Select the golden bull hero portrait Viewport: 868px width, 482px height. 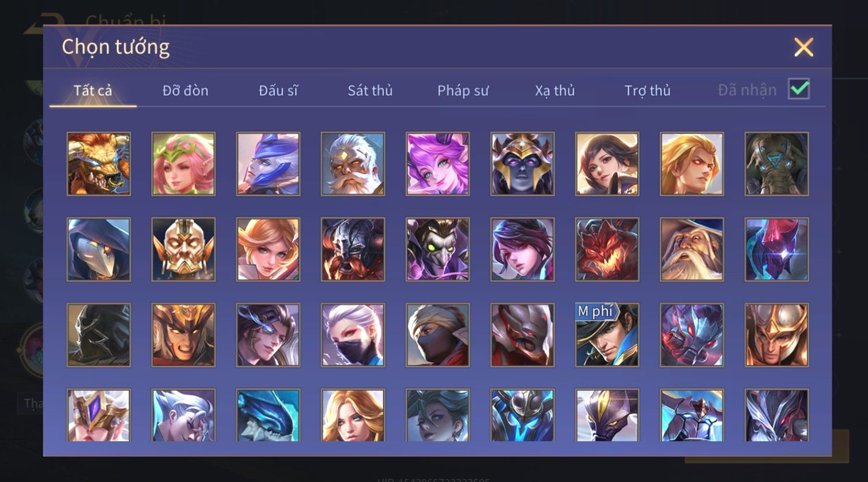pyautogui.click(x=99, y=164)
